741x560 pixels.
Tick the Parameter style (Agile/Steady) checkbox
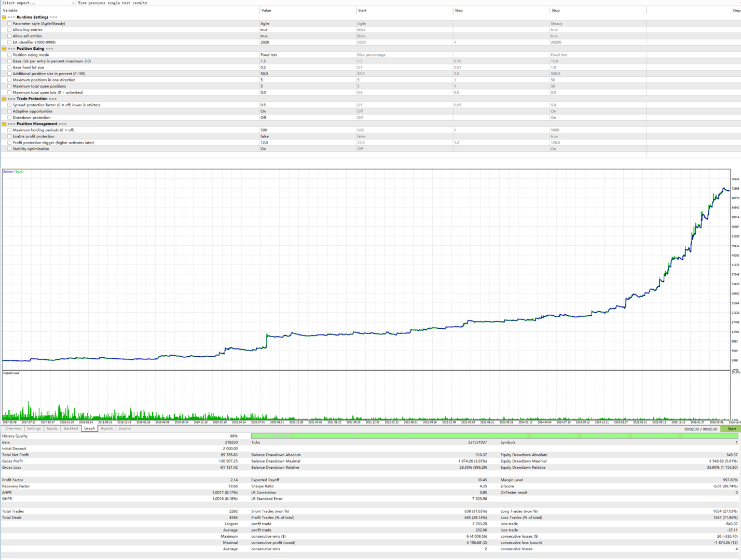9,23
